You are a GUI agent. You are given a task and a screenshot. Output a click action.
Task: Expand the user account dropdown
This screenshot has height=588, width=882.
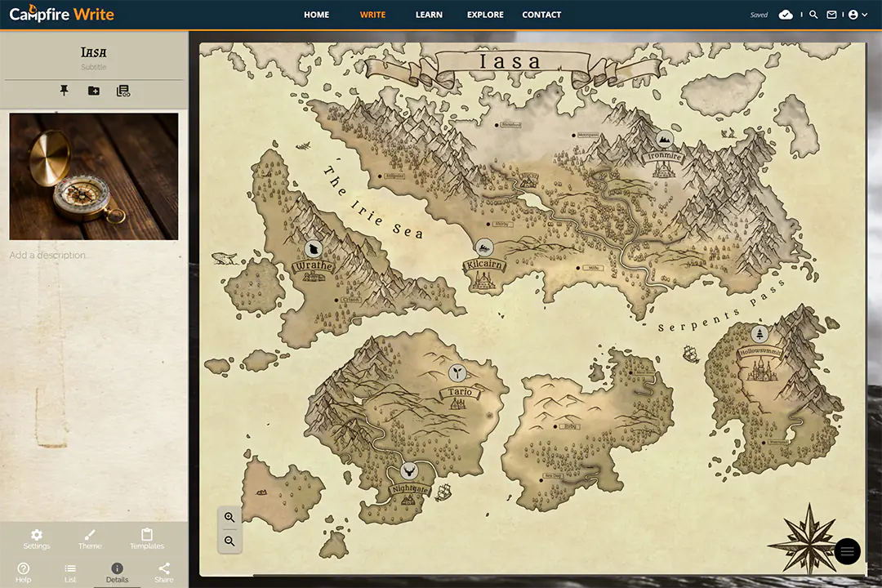pos(857,15)
